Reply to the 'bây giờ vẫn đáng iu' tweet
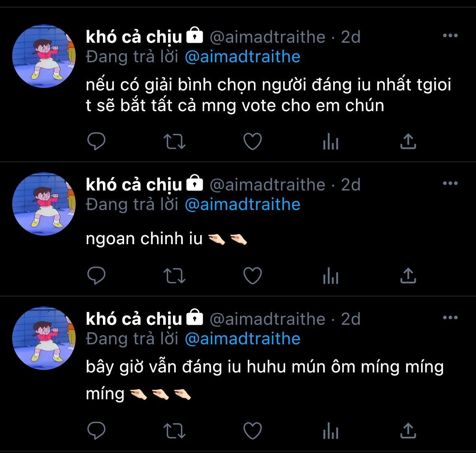The height and width of the screenshot is (453, 476). click(x=96, y=431)
